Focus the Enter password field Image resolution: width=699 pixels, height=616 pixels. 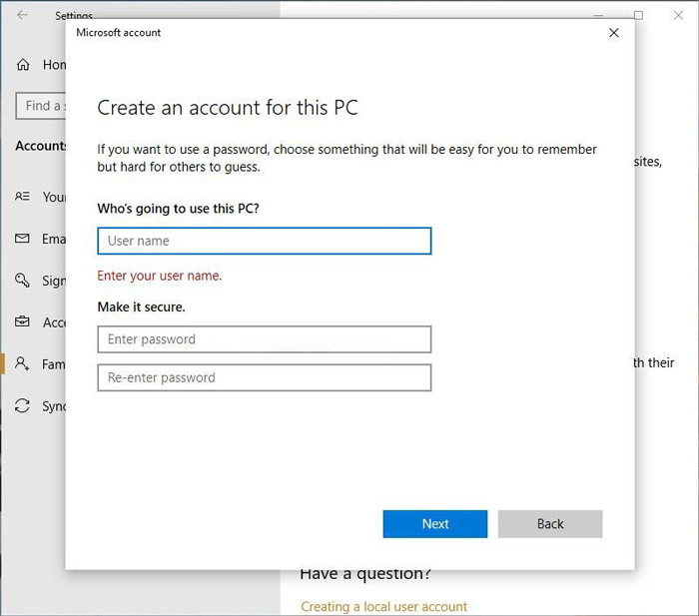[265, 339]
